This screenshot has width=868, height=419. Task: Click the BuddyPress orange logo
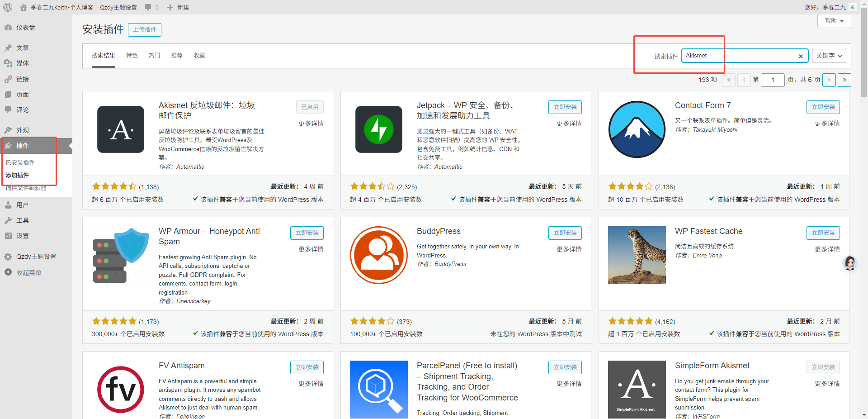379,255
